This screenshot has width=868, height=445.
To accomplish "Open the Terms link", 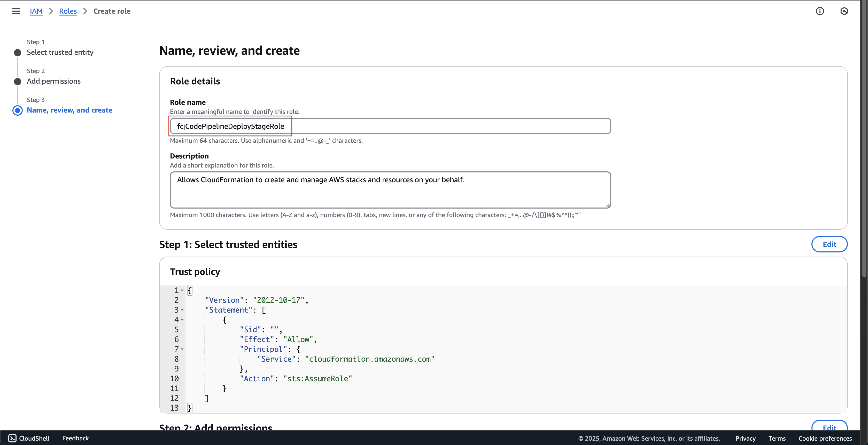I will coord(777,438).
